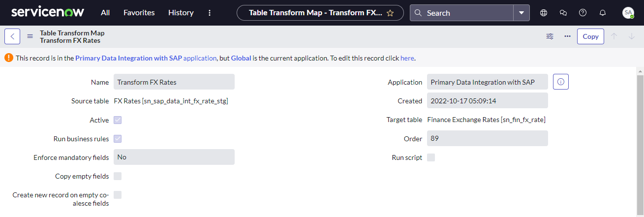
Task: Open the Enforce mandatory fields dropdown
Action: [x=174, y=157]
